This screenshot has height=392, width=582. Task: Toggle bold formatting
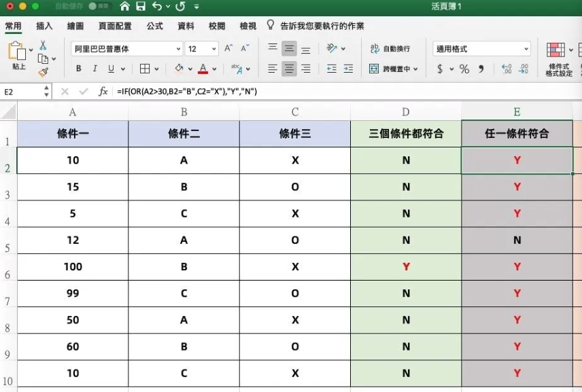[x=78, y=69]
